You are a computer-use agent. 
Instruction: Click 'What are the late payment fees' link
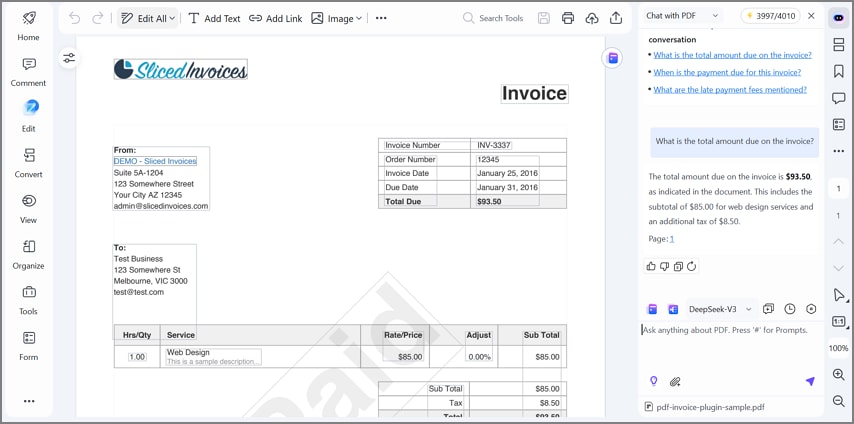coord(730,90)
